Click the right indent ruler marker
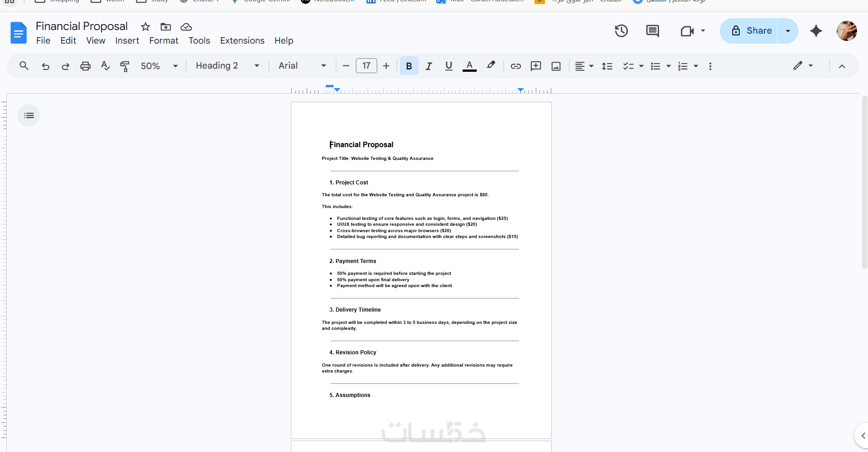The width and height of the screenshot is (868, 452). point(521,90)
